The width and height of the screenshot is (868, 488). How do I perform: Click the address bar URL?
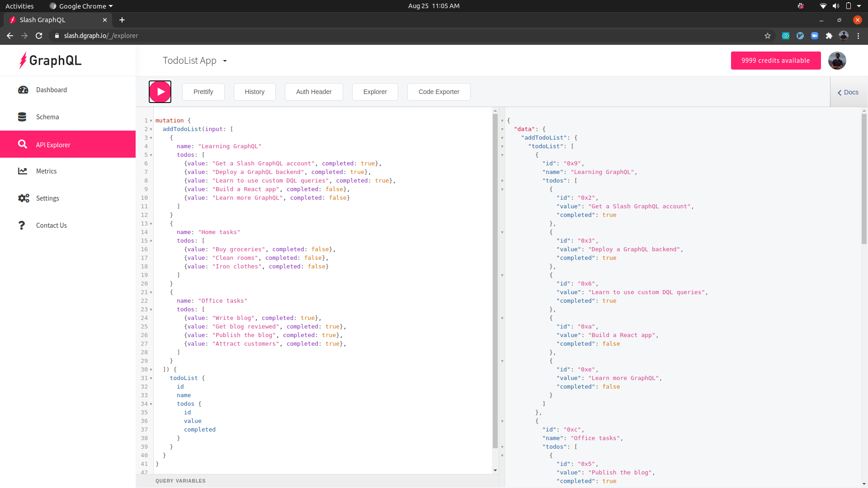coord(101,36)
